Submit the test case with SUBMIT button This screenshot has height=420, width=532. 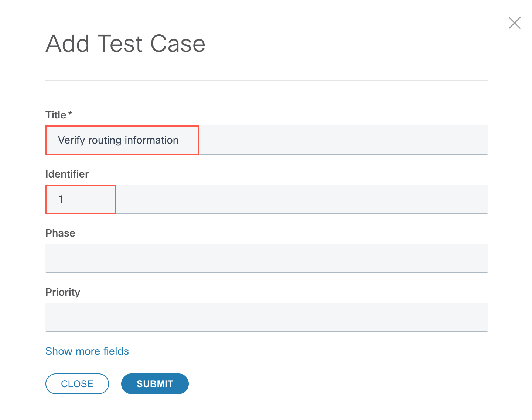tap(155, 384)
